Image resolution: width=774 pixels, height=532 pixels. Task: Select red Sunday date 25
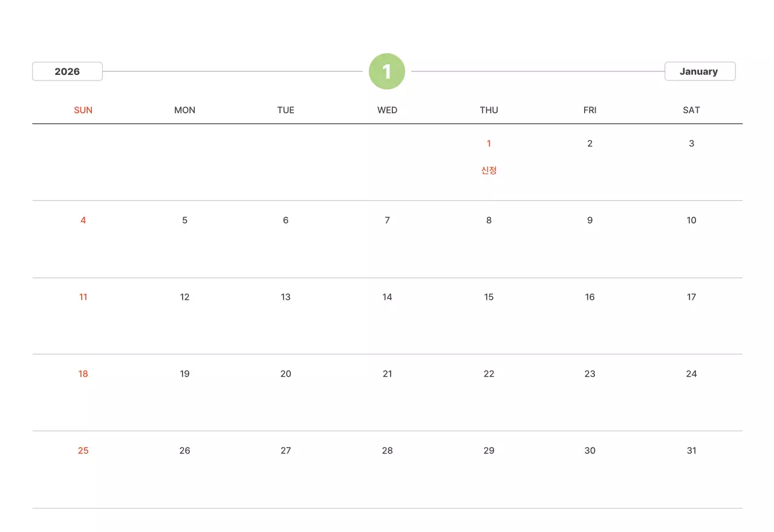(83, 451)
